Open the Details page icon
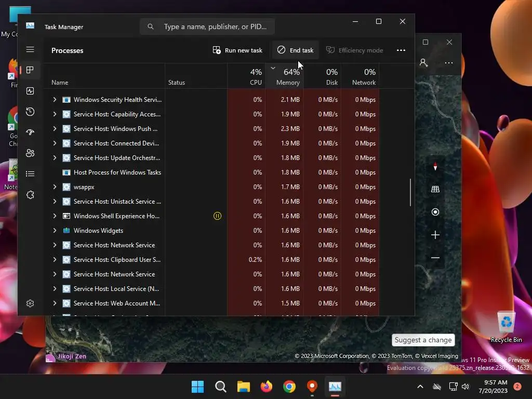This screenshot has height=399, width=532. coord(30,174)
